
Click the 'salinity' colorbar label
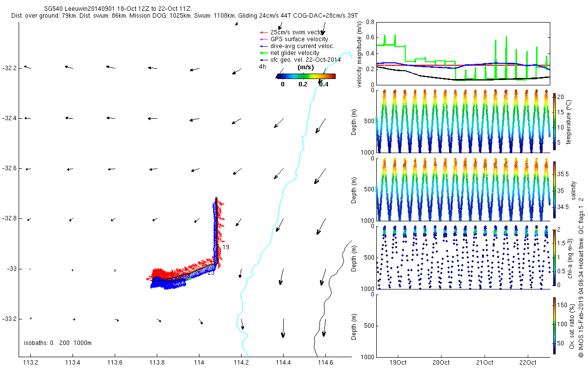[x=573, y=191]
